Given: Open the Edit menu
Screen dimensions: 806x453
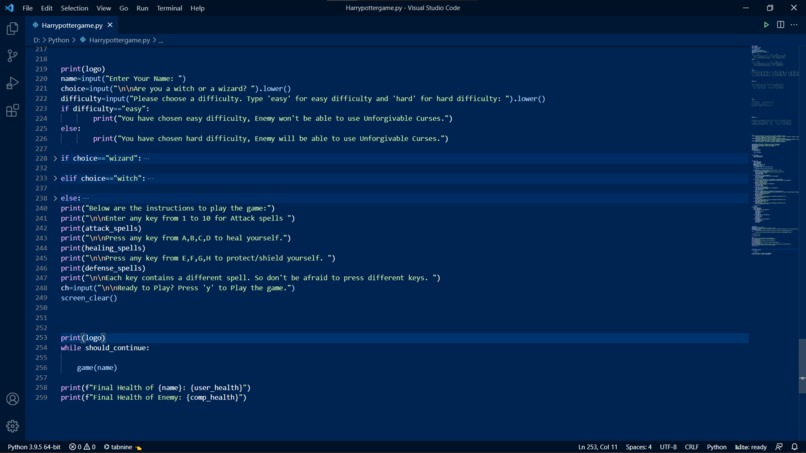Looking at the screenshot, I should (x=46, y=8).
